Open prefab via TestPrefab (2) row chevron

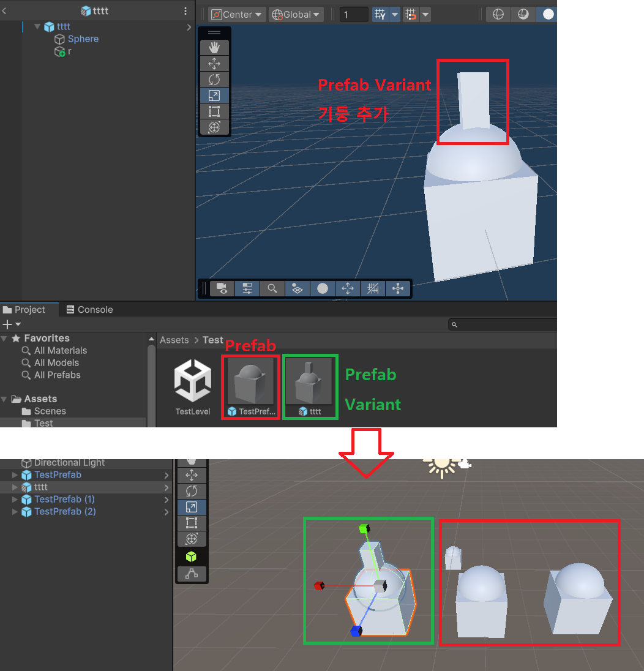pyautogui.click(x=166, y=512)
